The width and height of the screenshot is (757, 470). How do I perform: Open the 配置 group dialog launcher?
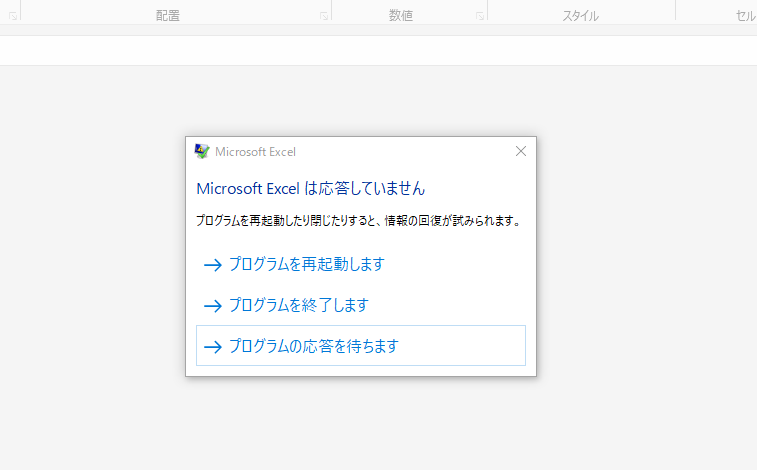pos(323,16)
